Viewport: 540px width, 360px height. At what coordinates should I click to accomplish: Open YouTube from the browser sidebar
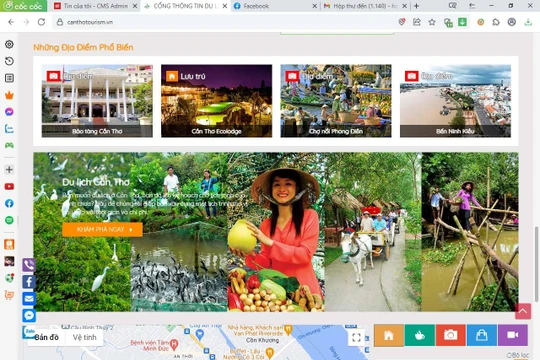click(9, 186)
